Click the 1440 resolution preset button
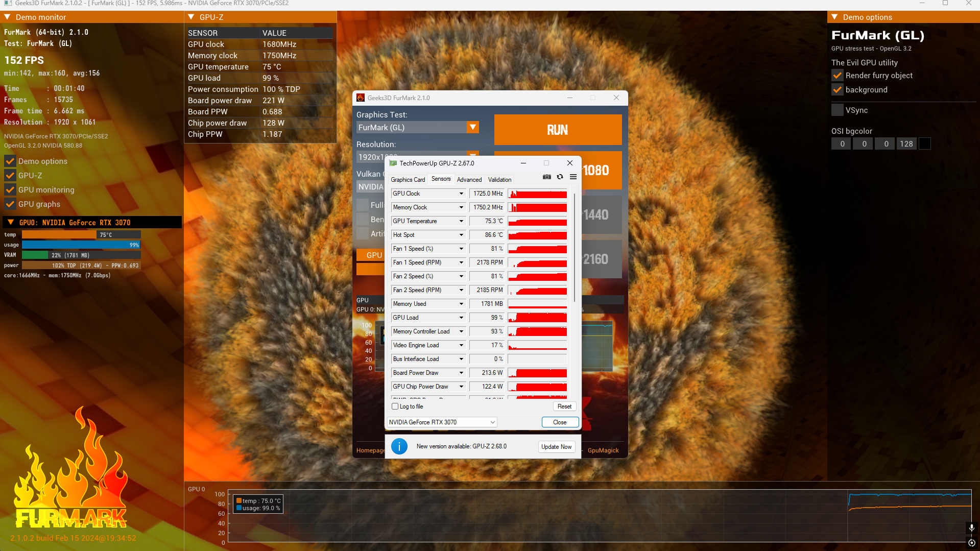980x551 pixels. tap(602, 215)
